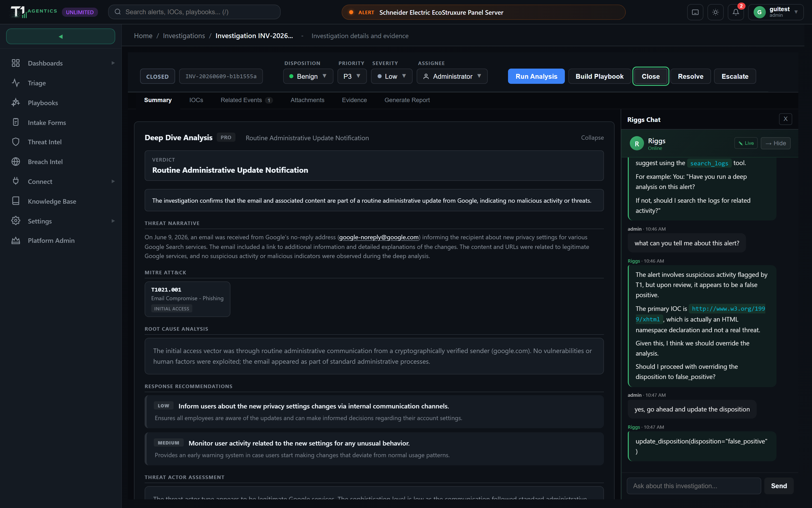Go to Home breadcrumb
812x508 pixels.
point(143,36)
